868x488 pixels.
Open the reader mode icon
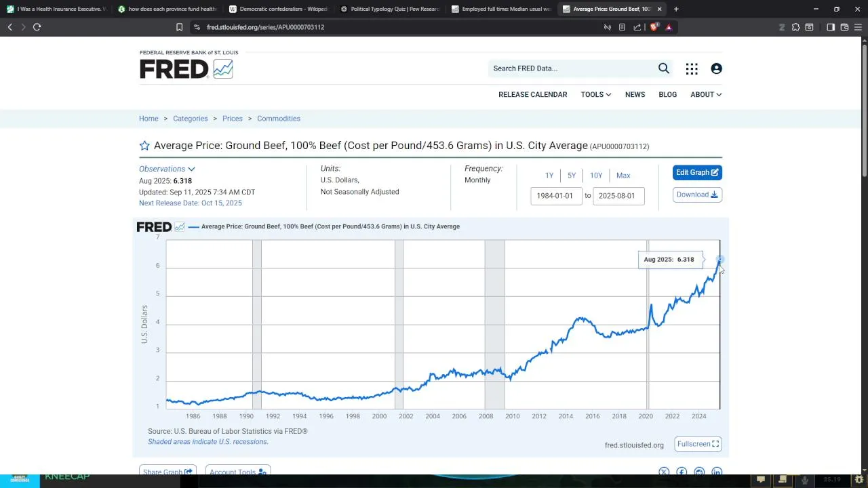point(622,27)
